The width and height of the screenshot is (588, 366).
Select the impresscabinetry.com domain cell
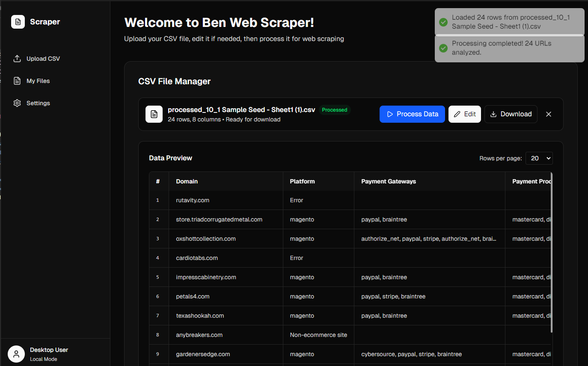pos(226,277)
